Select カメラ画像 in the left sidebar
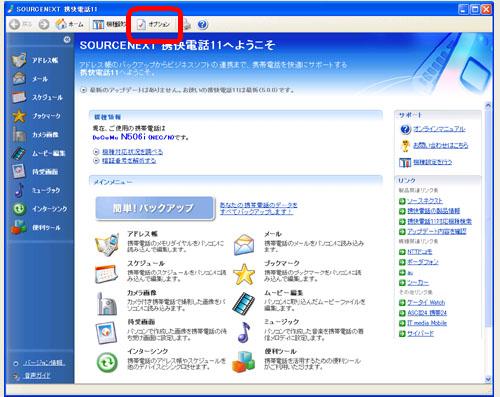 coord(35,135)
